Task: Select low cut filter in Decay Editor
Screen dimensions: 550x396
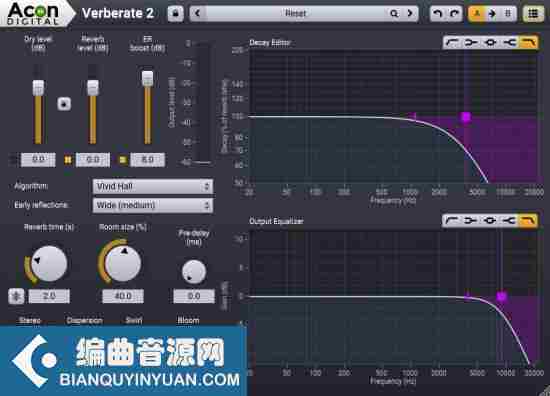Action: [x=452, y=43]
